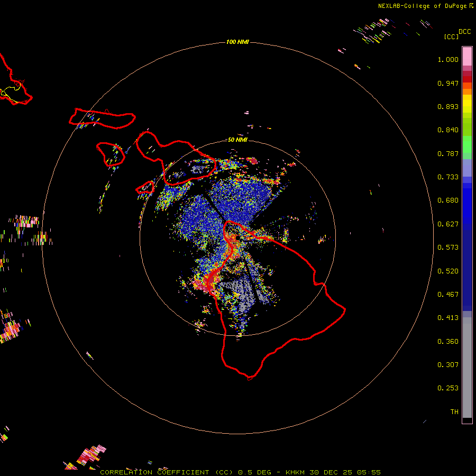
Task: Click the 1.000 value on color scale
Action: pyautogui.click(x=448, y=59)
